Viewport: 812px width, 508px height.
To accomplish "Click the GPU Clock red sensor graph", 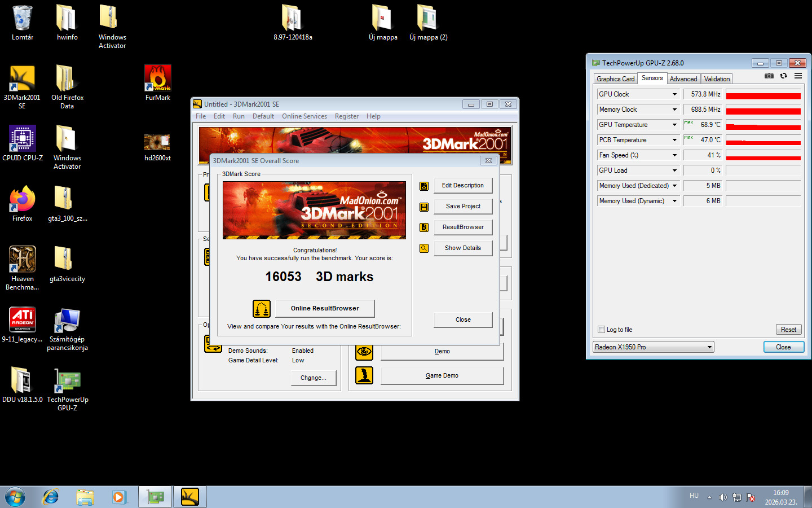I will click(763, 94).
